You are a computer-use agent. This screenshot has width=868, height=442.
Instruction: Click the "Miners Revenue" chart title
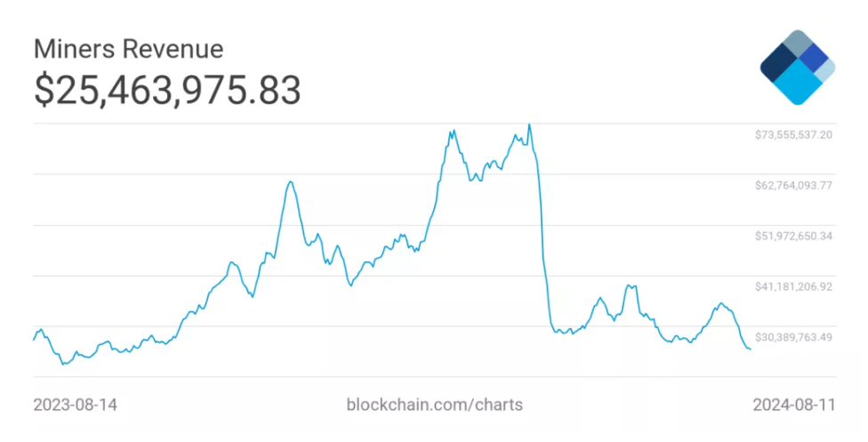point(128,48)
